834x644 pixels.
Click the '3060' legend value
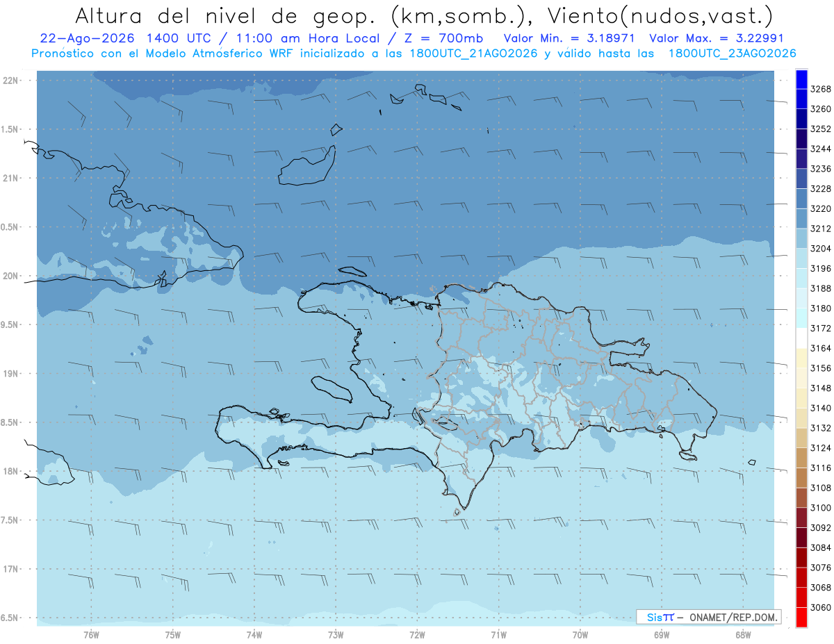click(x=821, y=607)
